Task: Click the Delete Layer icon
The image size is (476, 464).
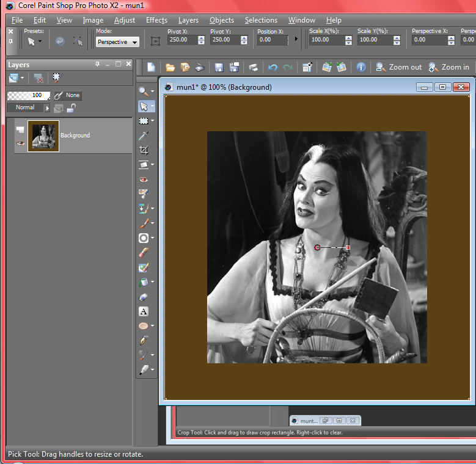Action: click(x=38, y=78)
